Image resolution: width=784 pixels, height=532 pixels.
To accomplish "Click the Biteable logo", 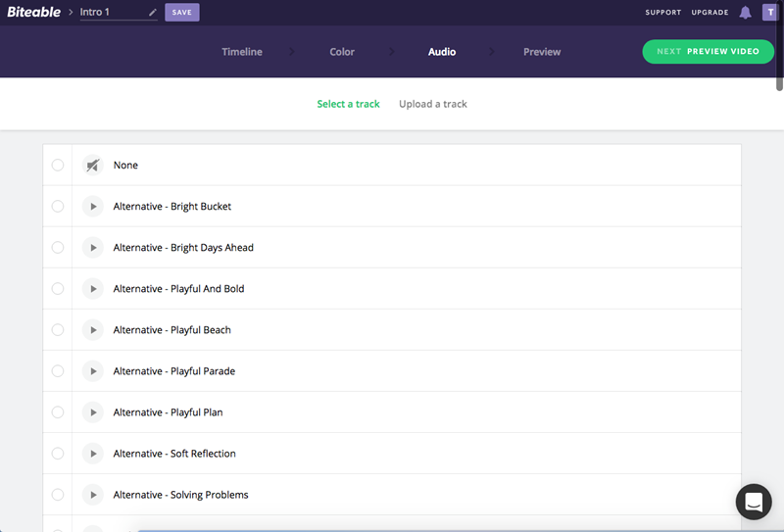I will (x=33, y=12).
